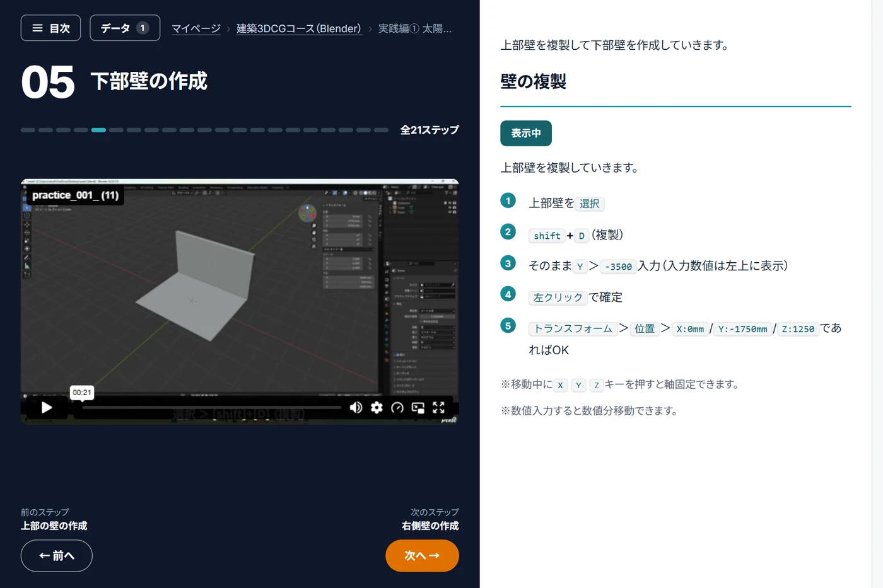Open the データ button
883x588 pixels.
pyautogui.click(x=125, y=28)
